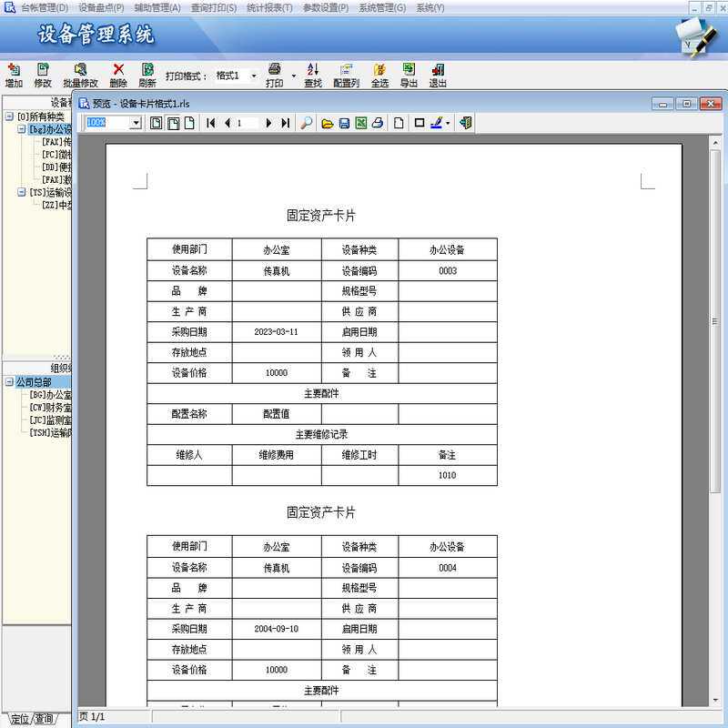The width and height of the screenshot is (728, 728).
Task: Open the 设备盘点(P) menu
Action: click(101, 8)
